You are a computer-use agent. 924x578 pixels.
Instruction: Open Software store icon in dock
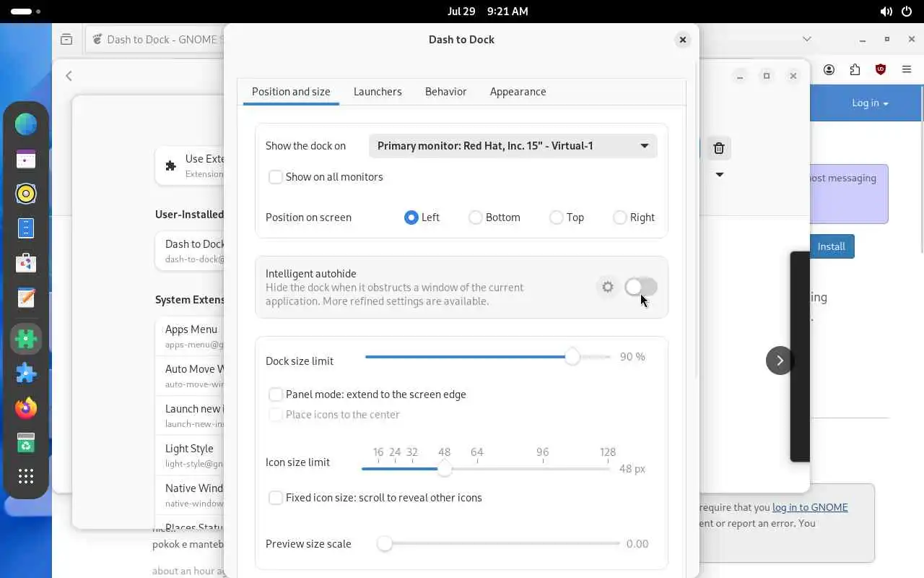tap(26, 263)
